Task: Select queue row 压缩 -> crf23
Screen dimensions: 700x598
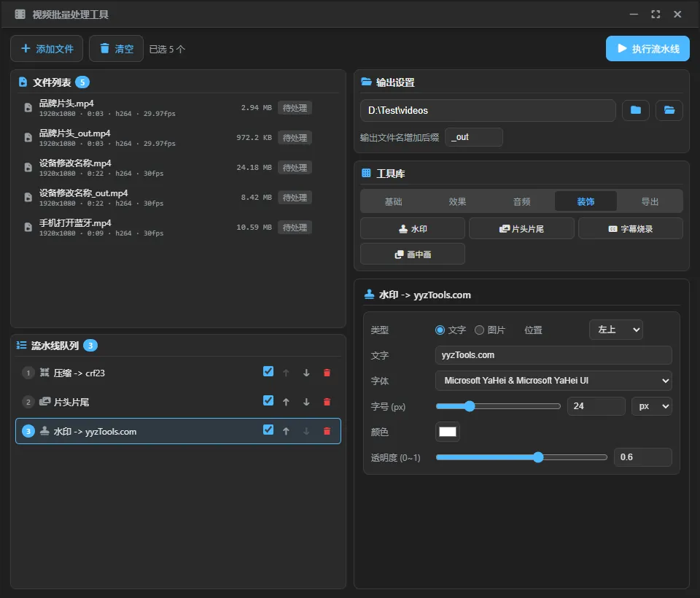Action: (178, 373)
